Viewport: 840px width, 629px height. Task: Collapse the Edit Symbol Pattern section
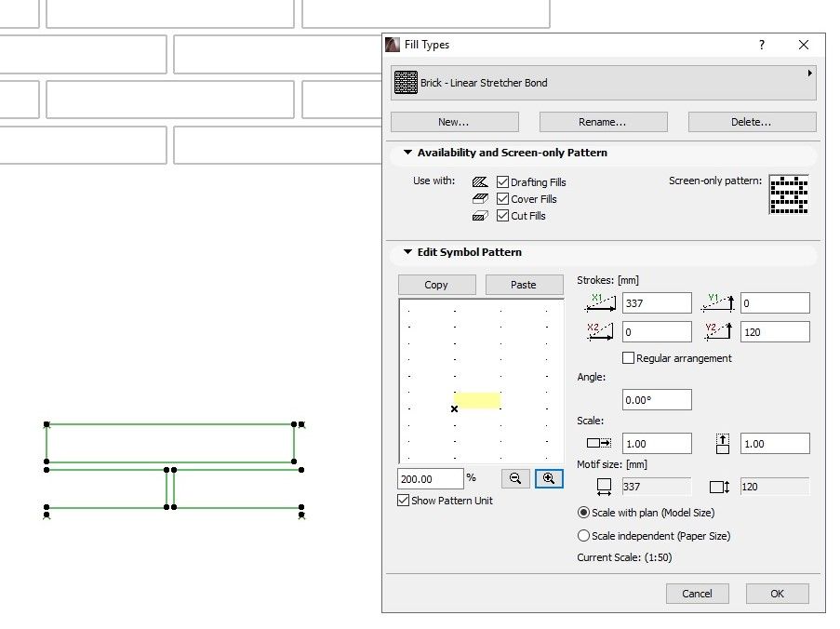(x=407, y=252)
